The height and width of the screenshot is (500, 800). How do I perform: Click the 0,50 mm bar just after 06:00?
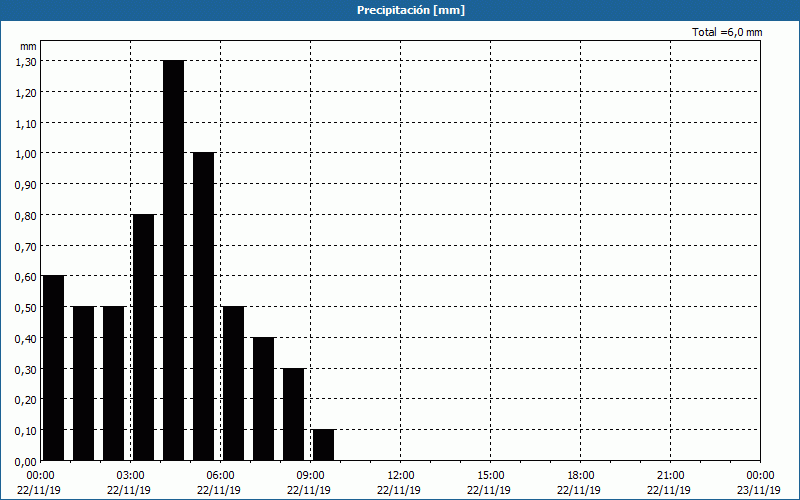tap(234, 384)
